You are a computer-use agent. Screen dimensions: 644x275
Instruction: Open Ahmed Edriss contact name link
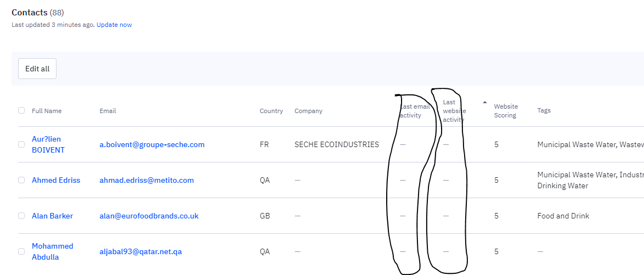coord(56,180)
